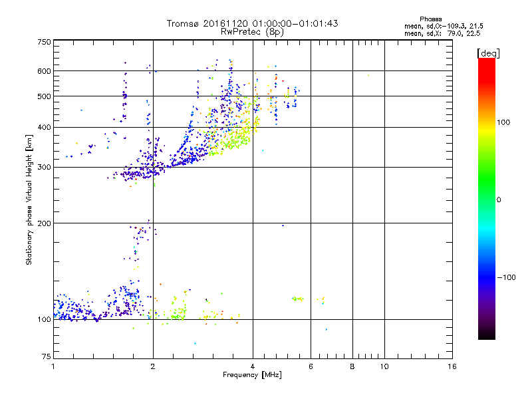Click the colorbar tick label '100'
This screenshot has width=532, height=399.
(x=503, y=122)
